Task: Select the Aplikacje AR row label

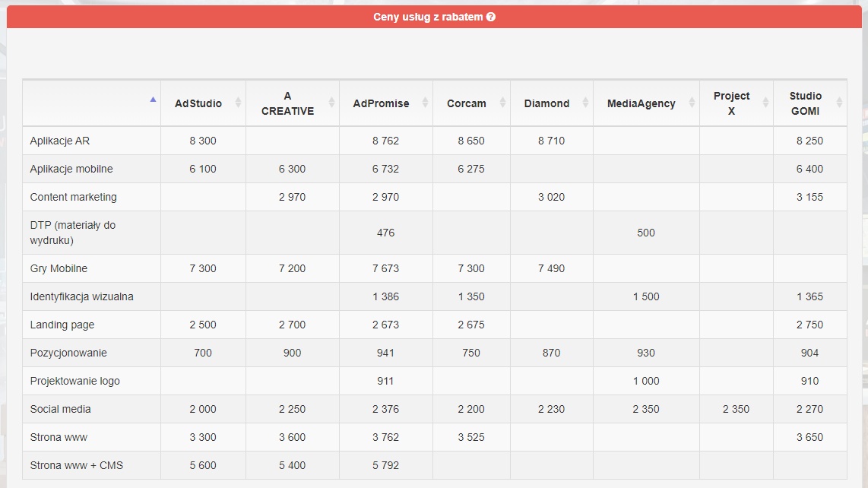Action: (60, 141)
